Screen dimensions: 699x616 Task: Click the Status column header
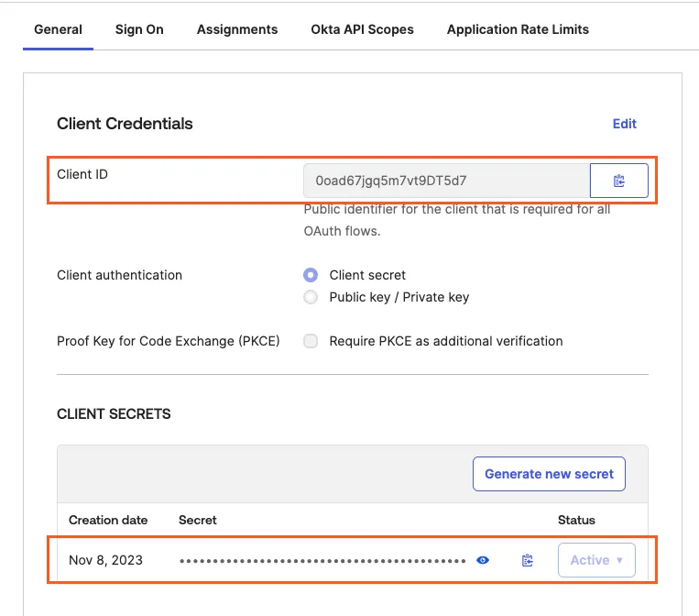coord(576,520)
